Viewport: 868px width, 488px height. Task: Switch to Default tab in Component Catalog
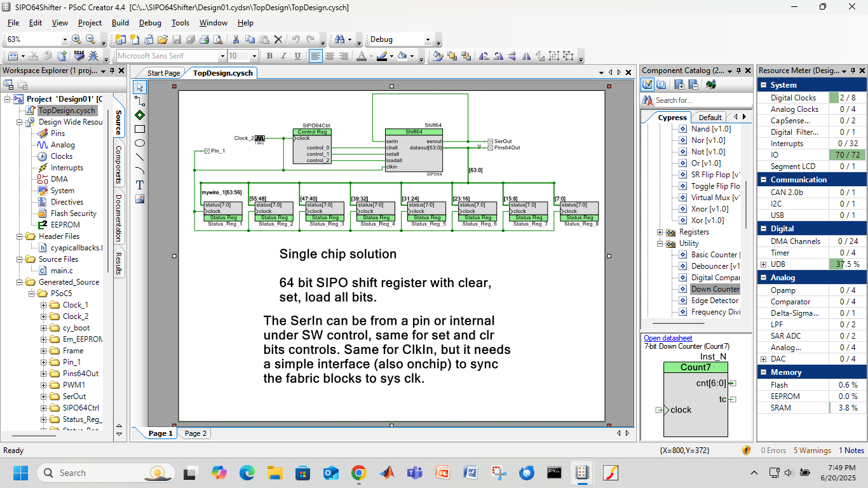(710, 118)
